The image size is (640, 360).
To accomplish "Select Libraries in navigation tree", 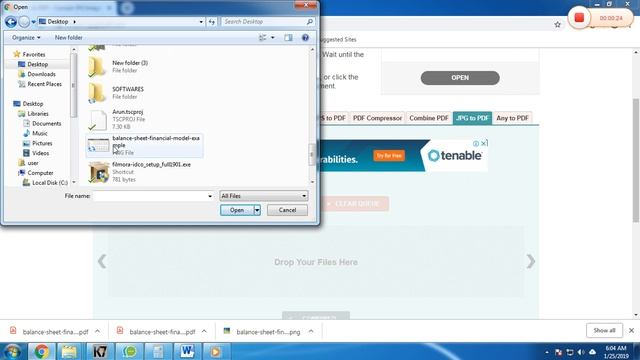I will (38, 114).
